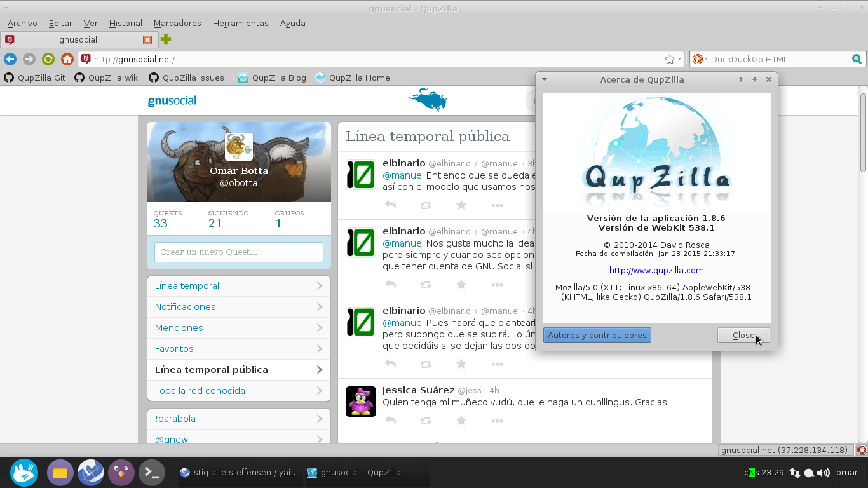Open the Historial menu
Screen dimensions: 868x488
tap(126, 23)
